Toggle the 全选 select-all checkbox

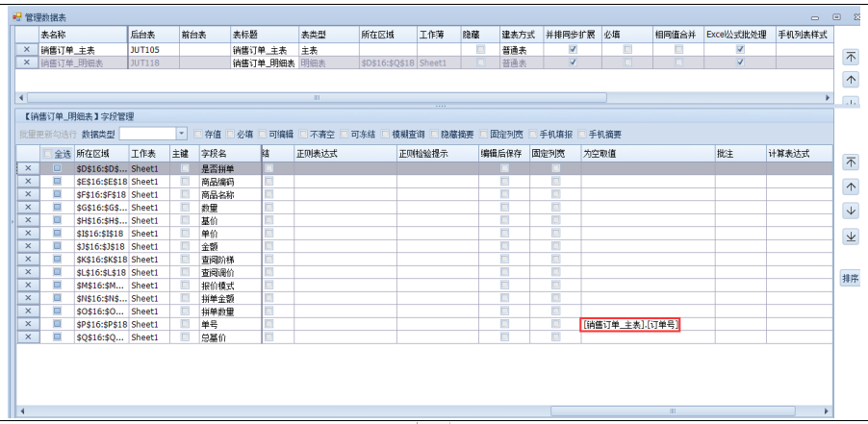click(48, 154)
